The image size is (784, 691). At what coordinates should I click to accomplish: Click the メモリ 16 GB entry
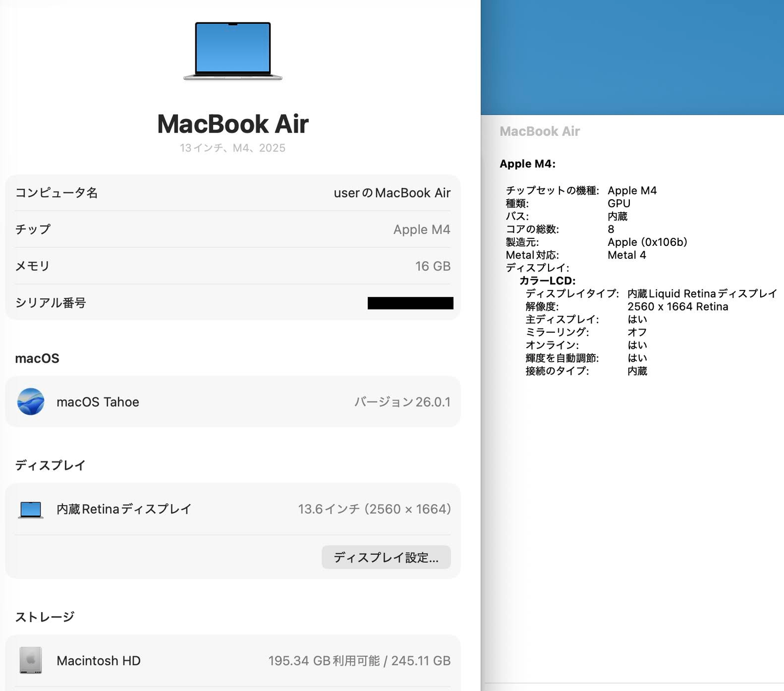coord(232,266)
